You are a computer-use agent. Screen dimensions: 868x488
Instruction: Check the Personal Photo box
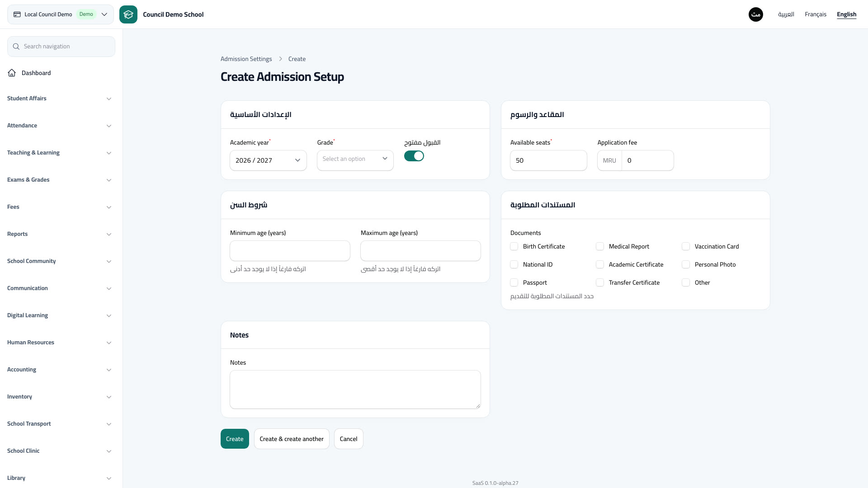[686, 264]
